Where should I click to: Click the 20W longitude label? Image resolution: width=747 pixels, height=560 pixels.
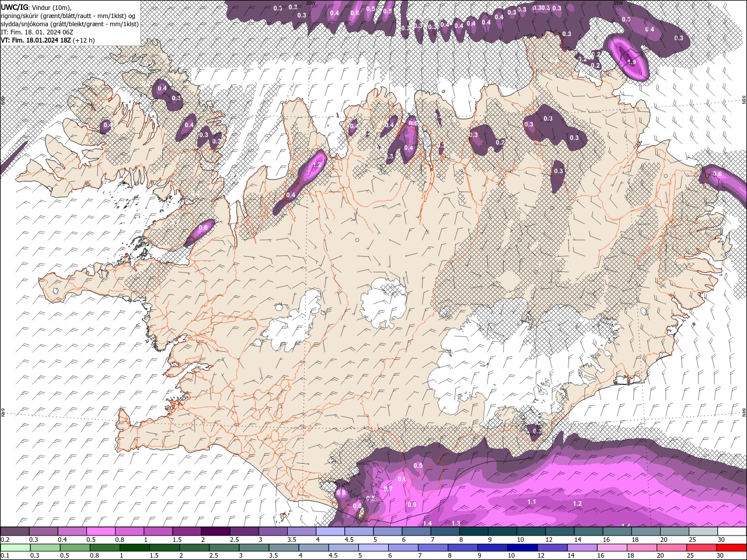pyautogui.click(x=310, y=3)
